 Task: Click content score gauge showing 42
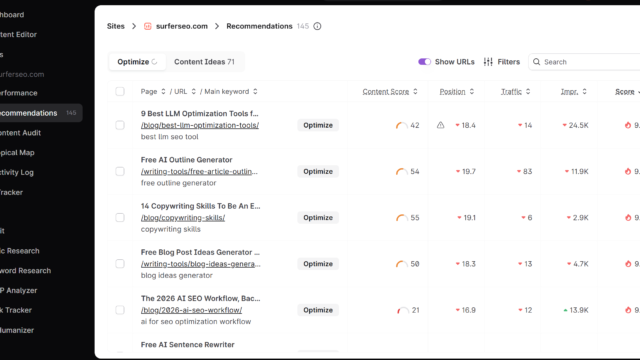click(x=402, y=125)
